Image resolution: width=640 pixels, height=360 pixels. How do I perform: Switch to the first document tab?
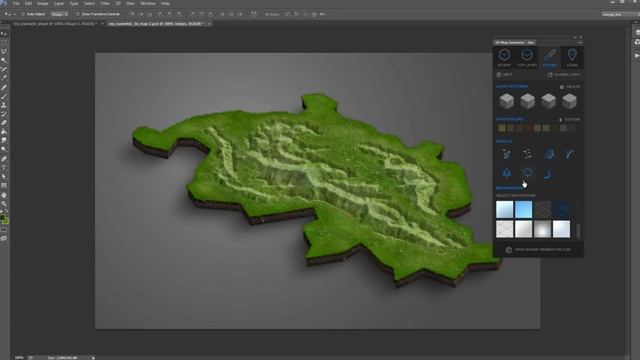[x=56, y=24]
